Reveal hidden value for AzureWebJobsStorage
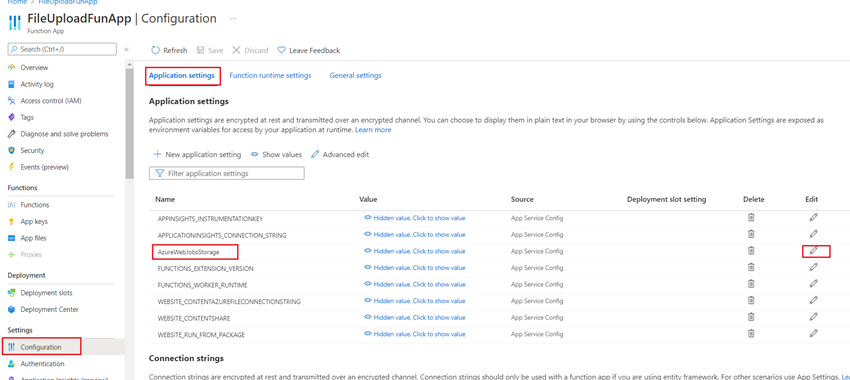This screenshot has width=850, height=380. 414,251
